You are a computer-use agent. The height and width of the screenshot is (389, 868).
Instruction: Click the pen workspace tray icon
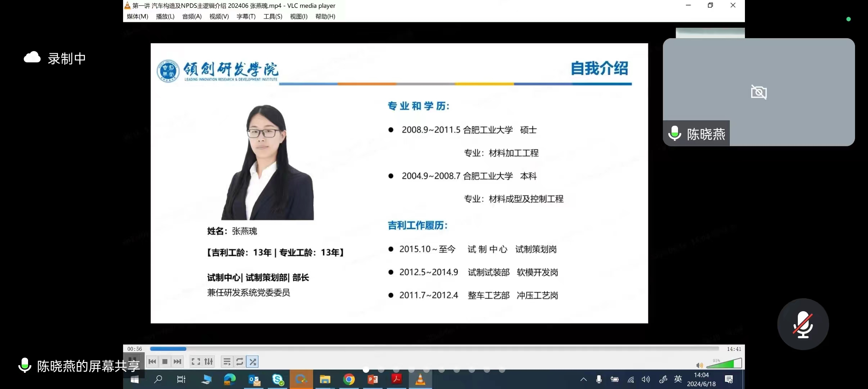pyautogui.click(x=663, y=379)
